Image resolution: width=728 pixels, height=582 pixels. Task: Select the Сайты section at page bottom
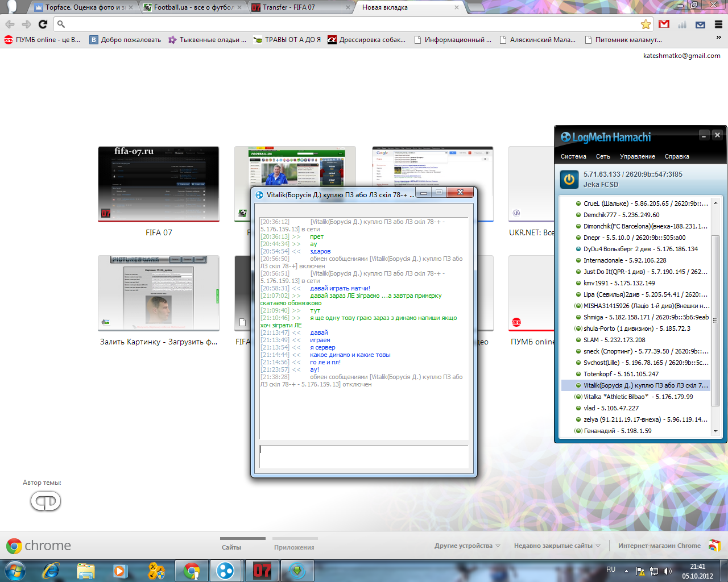[231, 547]
